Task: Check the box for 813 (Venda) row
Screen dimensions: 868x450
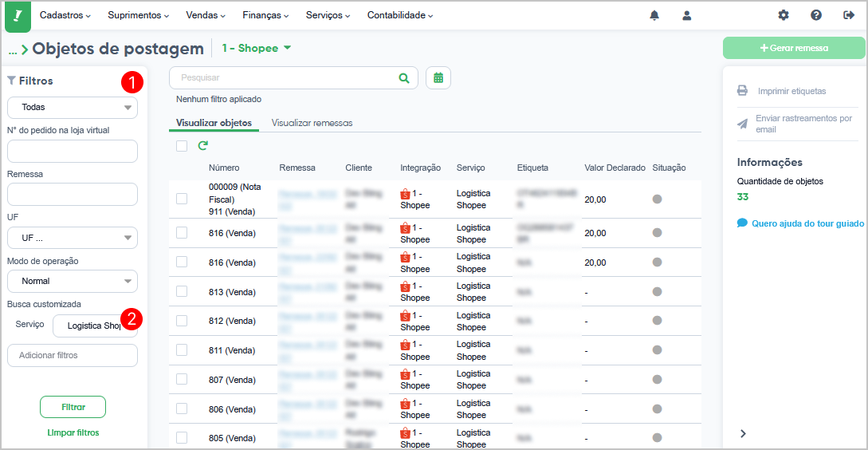Action: click(182, 291)
